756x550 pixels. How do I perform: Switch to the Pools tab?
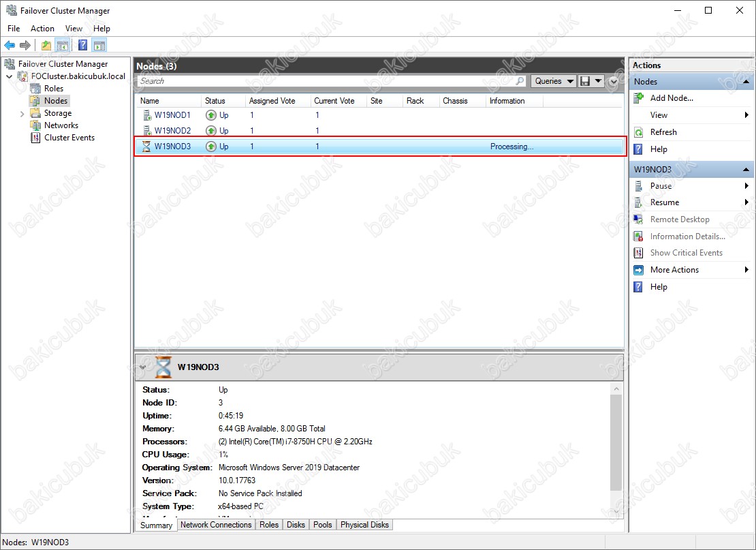click(x=323, y=524)
